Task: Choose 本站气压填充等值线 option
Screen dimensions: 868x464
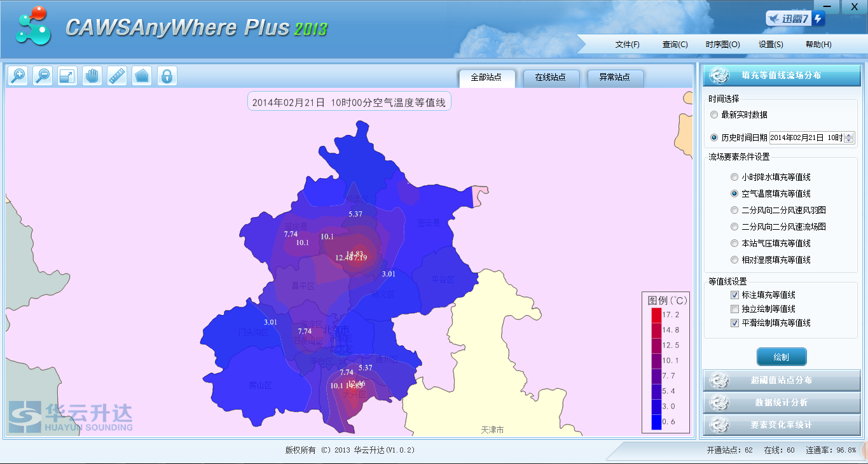Action: click(x=734, y=243)
